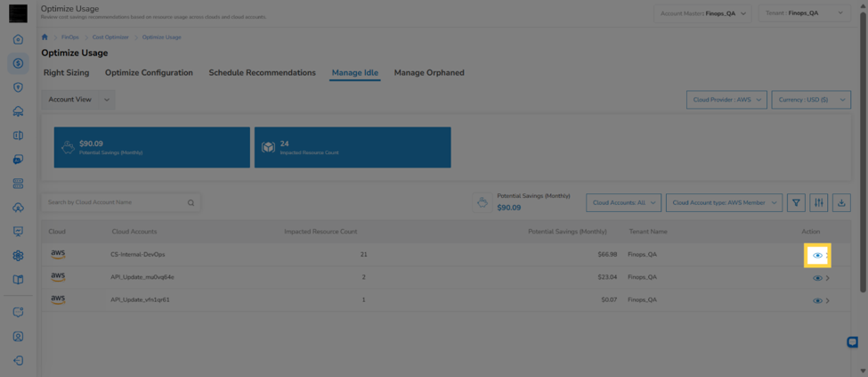868x377 pixels.
Task: Open the Account Master dropdown
Action: click(x=702, y=13)
